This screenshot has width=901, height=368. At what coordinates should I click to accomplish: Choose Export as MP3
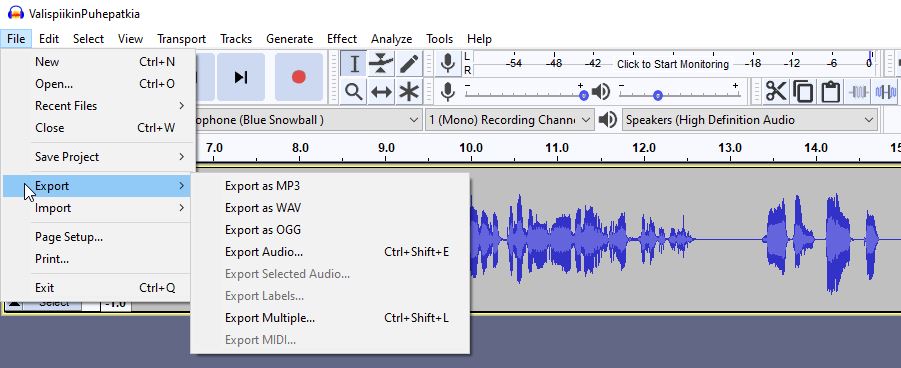(x=330, y=186)
